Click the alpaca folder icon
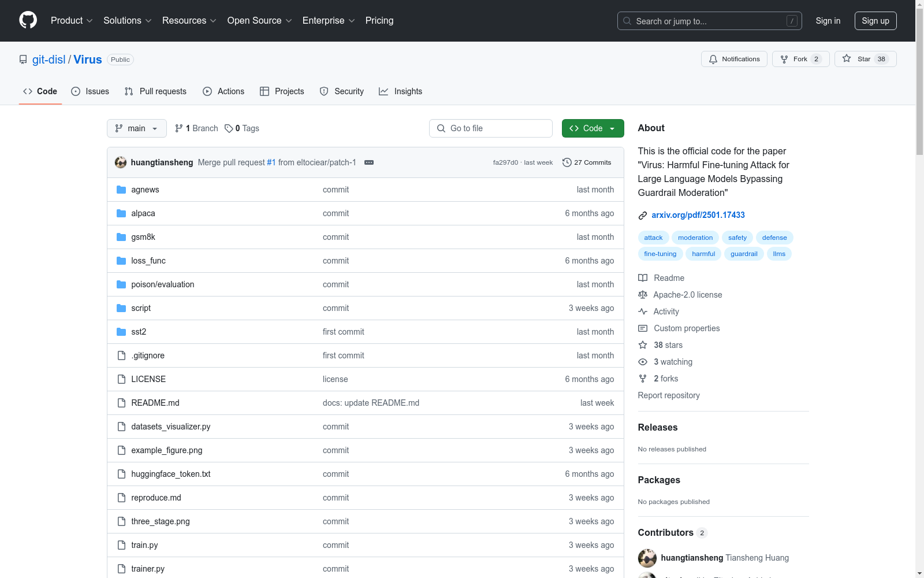This screenshot has height=578, width=924. 121,213
